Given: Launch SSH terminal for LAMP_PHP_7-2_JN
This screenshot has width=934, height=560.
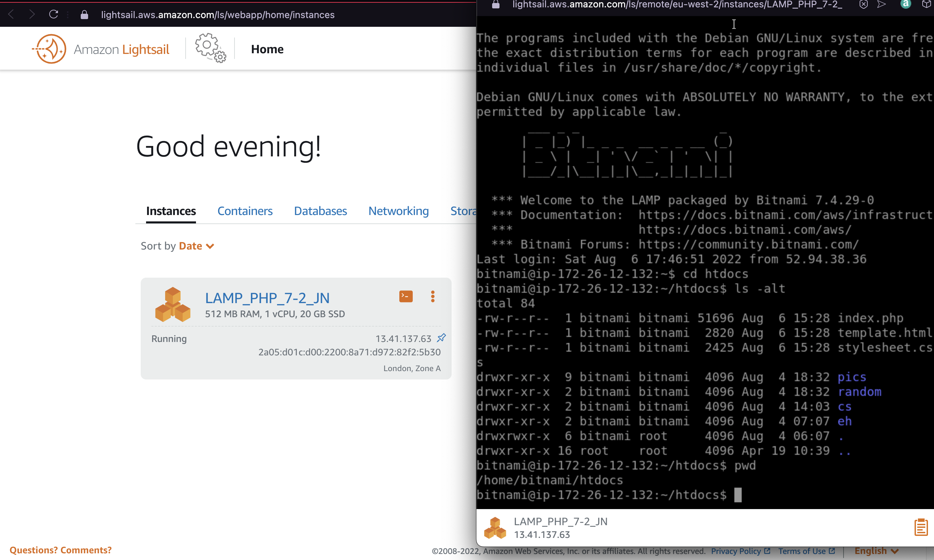Looking at the screenshot, I should (x=406, y=296).
